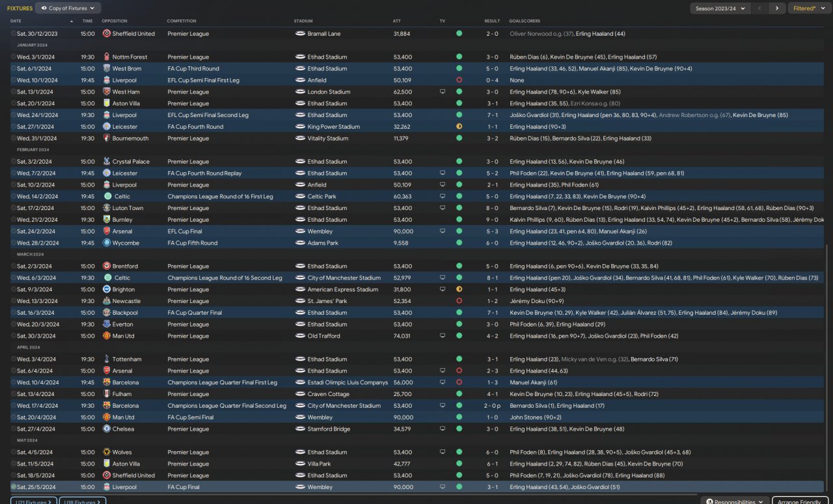Open Fulham team link

pos(122,394)
